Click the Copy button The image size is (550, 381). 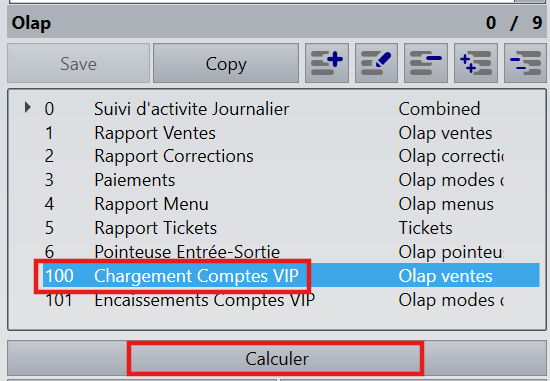pyautogui.click(x=226, y=64)
